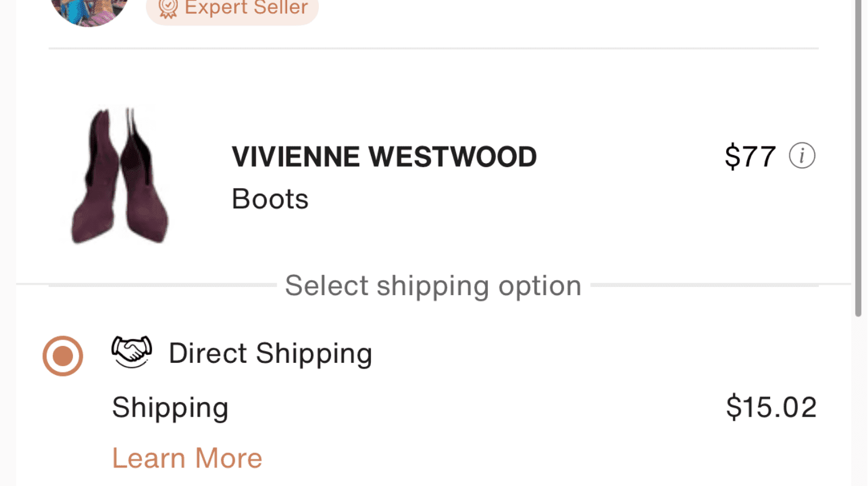Open the Learn More shipping link

[x=187, y=458]
